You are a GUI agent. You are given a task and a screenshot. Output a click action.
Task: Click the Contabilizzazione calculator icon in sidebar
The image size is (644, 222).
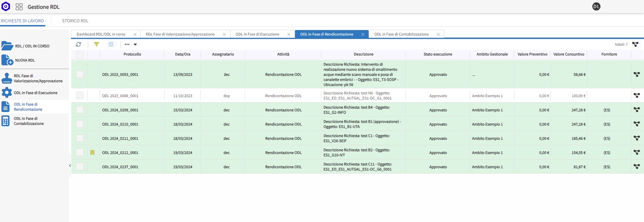coord(5,121)
